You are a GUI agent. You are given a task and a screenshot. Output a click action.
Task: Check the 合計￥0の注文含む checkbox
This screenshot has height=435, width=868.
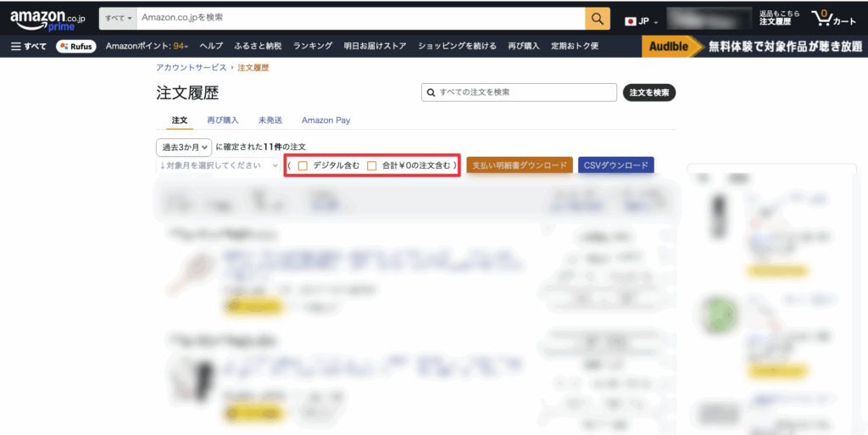[372, 165]
